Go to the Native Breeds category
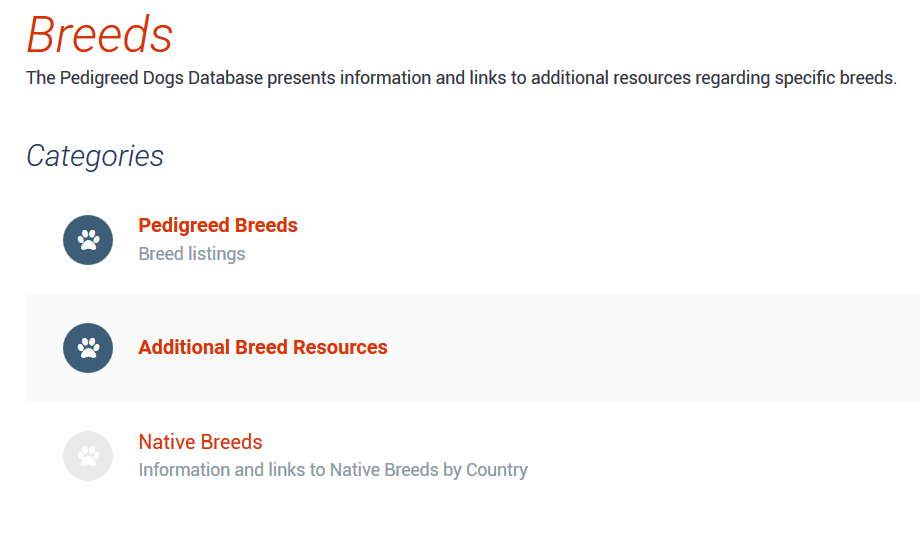Image resolution: width=920 pixels, height=537 pixels. [x=200, y=442]
